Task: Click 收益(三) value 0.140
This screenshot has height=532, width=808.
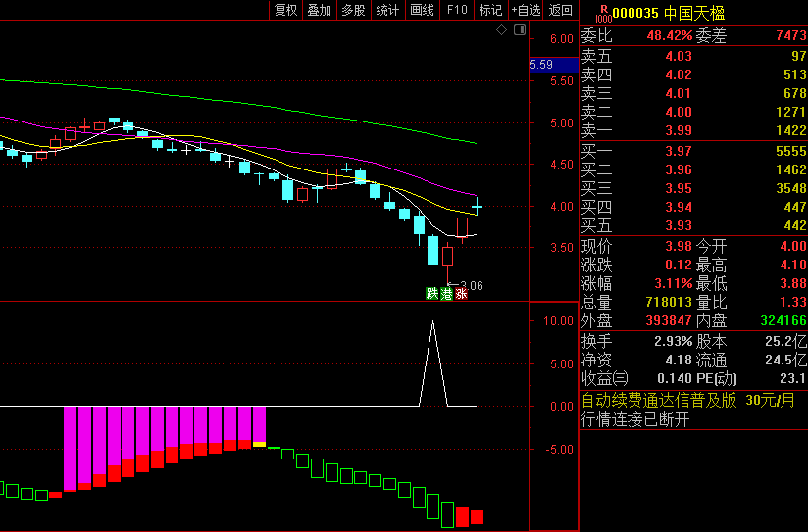Action: (x=675, y=378)
